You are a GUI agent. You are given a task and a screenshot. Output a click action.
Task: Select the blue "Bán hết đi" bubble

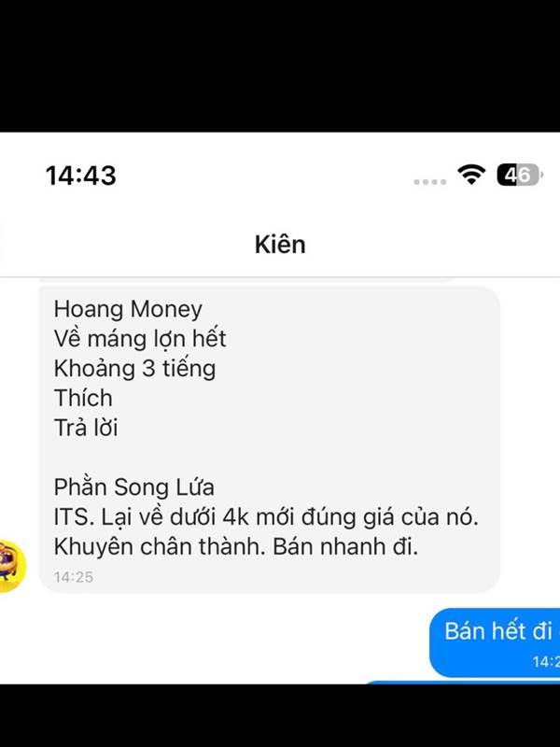(495, 642)
